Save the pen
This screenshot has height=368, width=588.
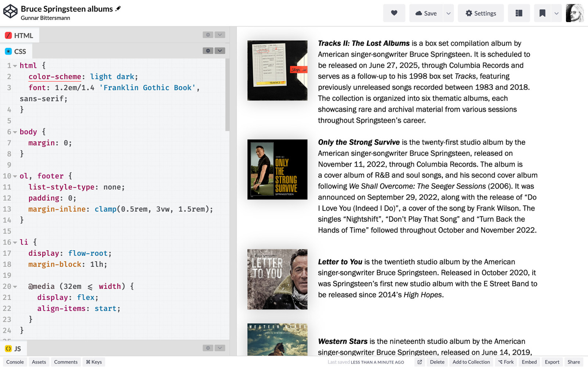426,13
